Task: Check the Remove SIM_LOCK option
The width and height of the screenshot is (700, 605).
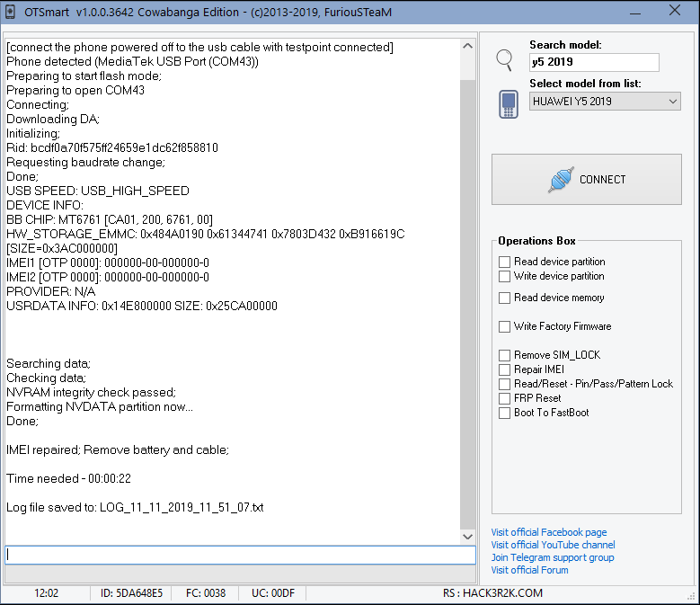Action: [x=504, y=355]
